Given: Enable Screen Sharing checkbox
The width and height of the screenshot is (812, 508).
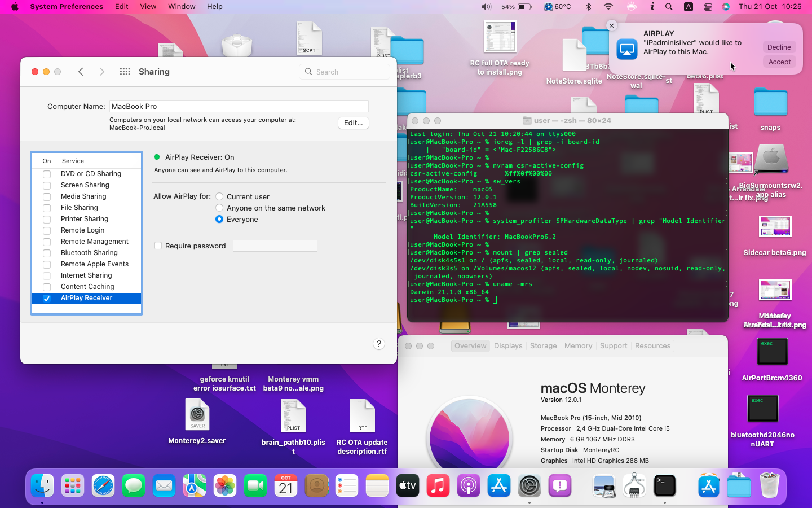Looking at the screenshot, I should point(47,186).
